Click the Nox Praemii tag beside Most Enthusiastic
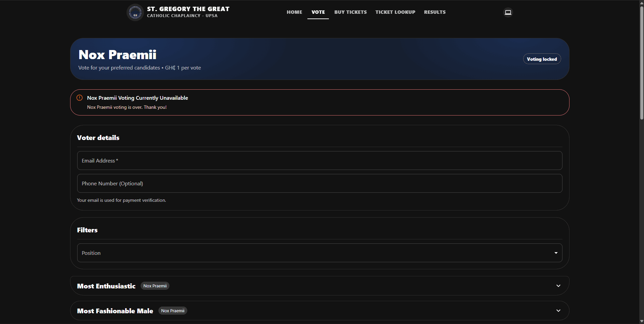 point(155,286)
